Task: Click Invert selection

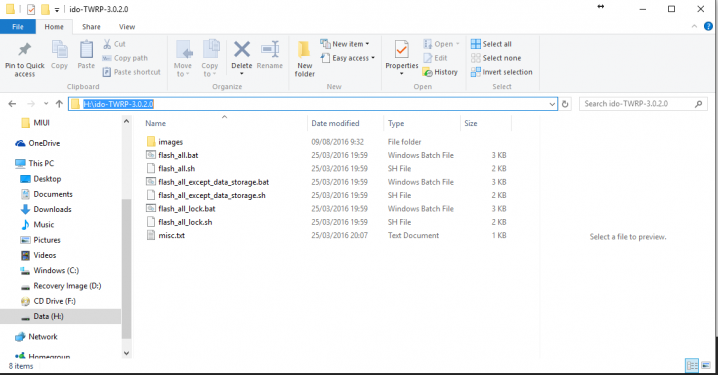Action: [501, 72]
